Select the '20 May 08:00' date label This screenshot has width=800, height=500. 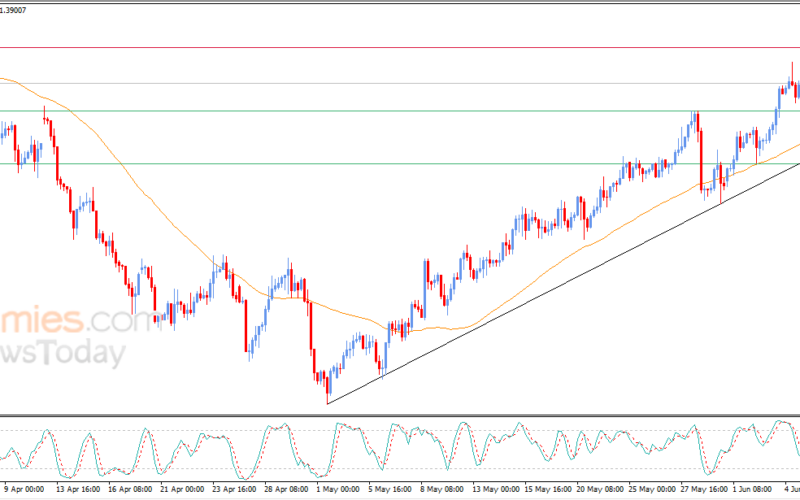[599, 489]
